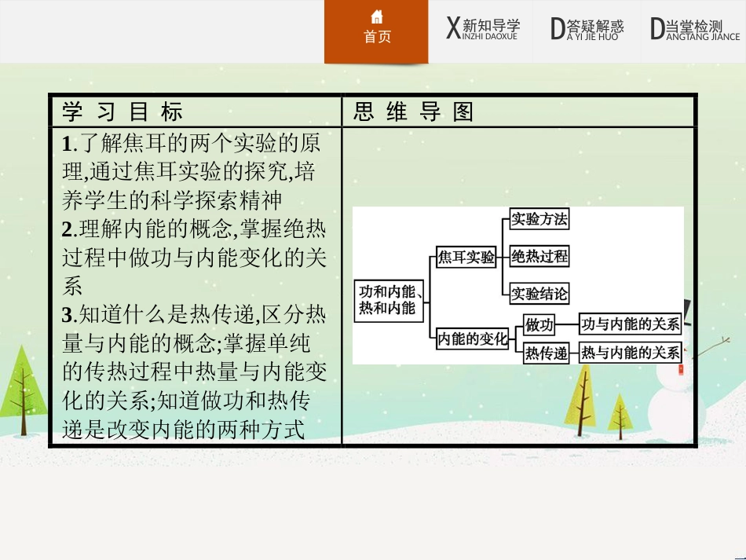The image size is (746, 560).
Task: Click the 内能的变化 node in the mind map
Action: pos(473,339)
